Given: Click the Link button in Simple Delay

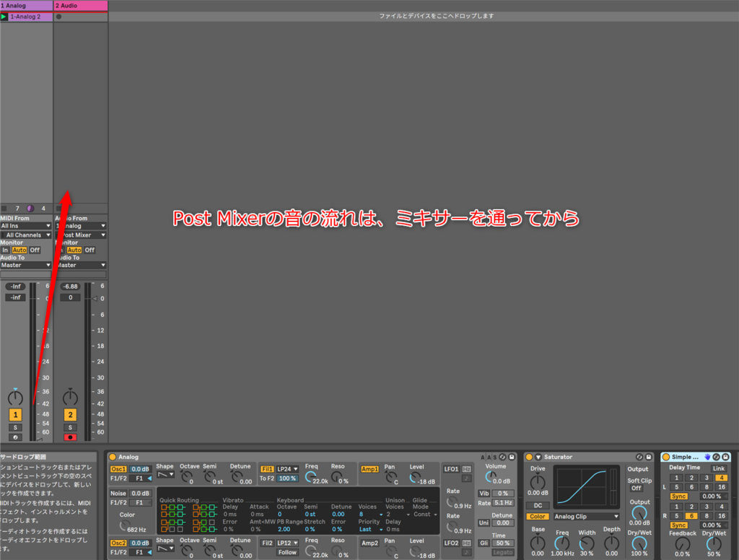Looking at the screenshot, I should click(x=718, y=468).
